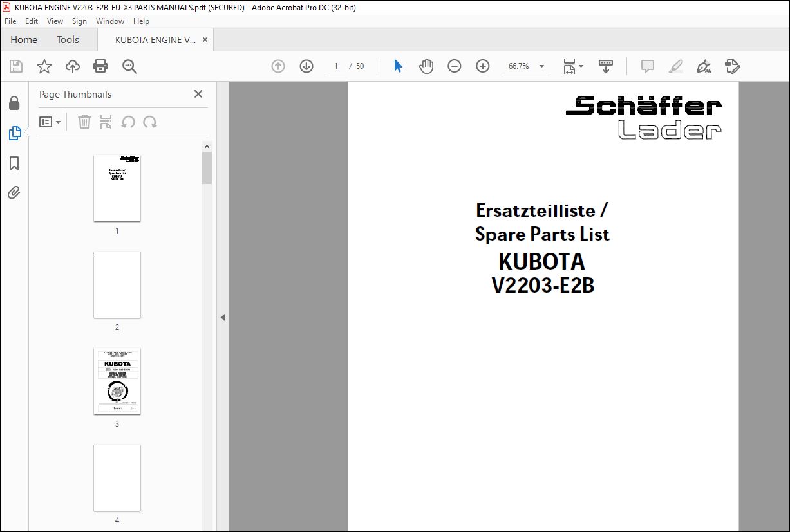Open the read mode keyboard icon
The height and width of the screenshot is (532, 790).
(606, 66)
